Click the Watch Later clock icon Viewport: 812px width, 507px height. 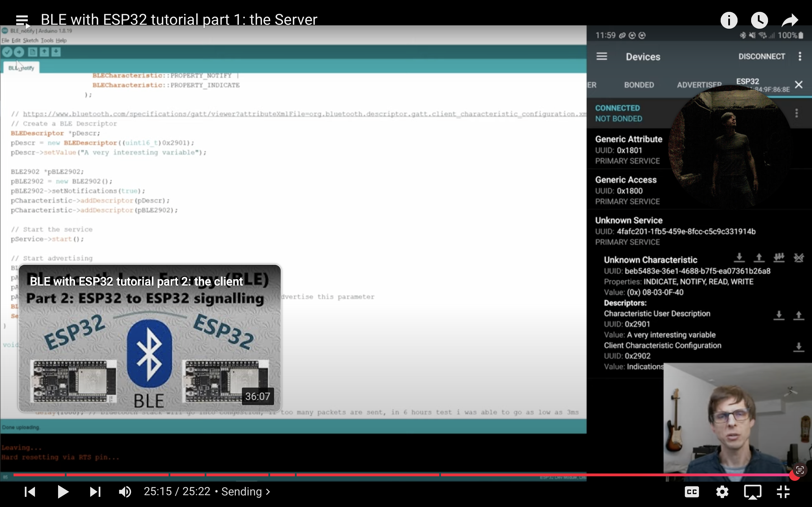click(x=759, y=20)
